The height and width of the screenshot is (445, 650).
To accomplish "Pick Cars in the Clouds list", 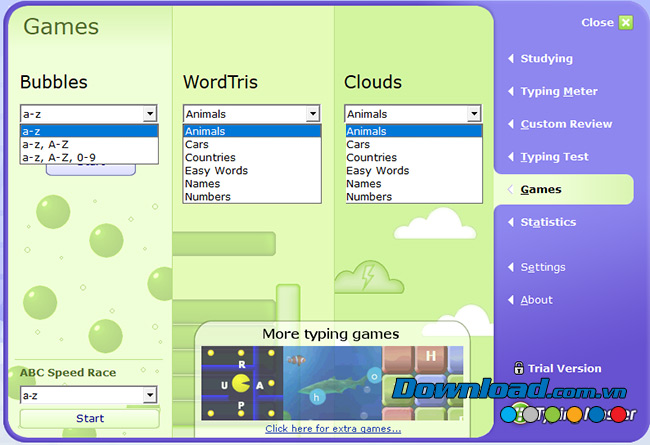I will tap(414, 144).
